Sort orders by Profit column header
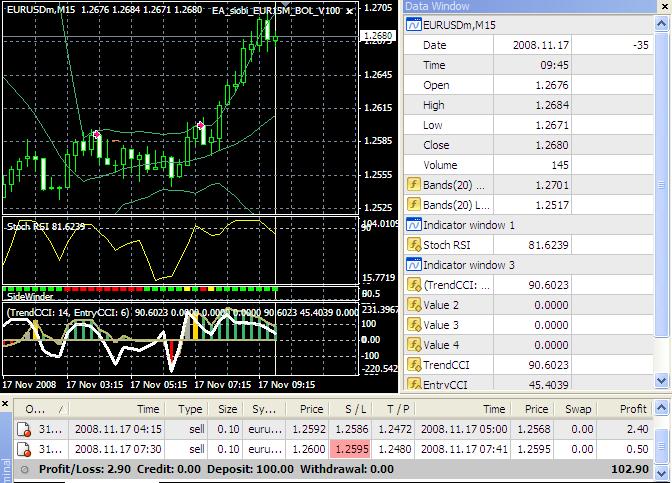Screen dimensions: 672x483 625,409
